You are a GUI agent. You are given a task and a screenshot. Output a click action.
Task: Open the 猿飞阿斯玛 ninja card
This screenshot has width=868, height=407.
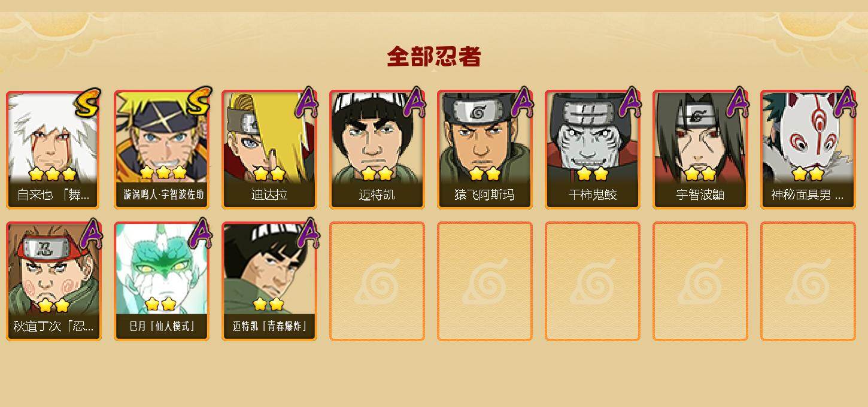pos(485,150)
